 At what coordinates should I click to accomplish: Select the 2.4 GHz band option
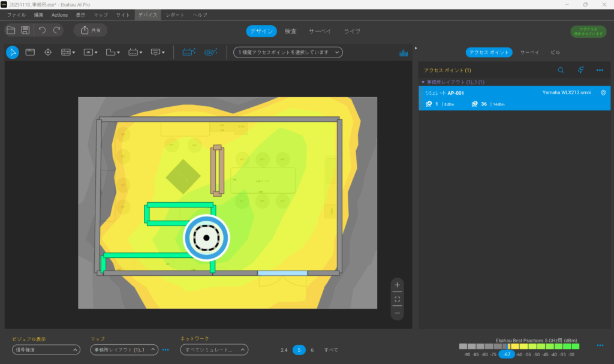[x=284, y=350]
